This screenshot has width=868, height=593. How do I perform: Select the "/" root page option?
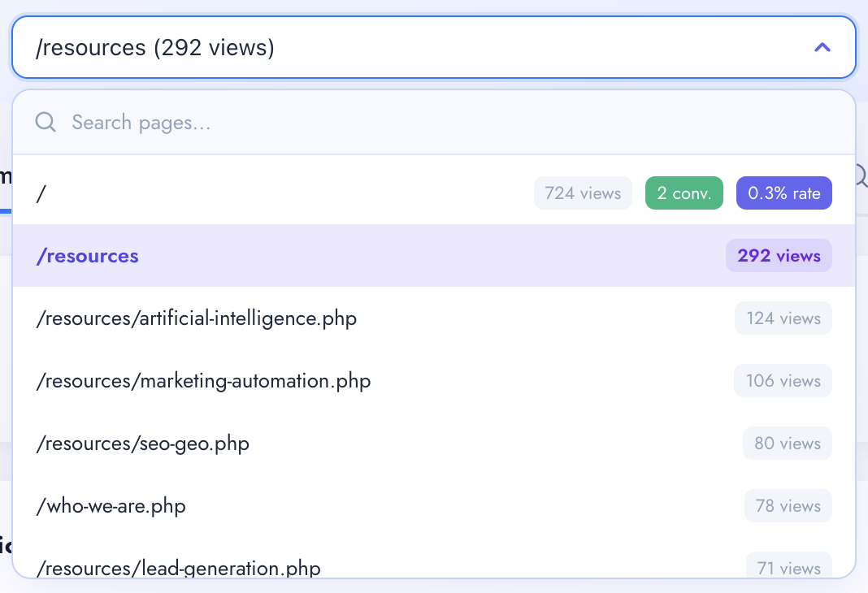(x=434, y=193)
